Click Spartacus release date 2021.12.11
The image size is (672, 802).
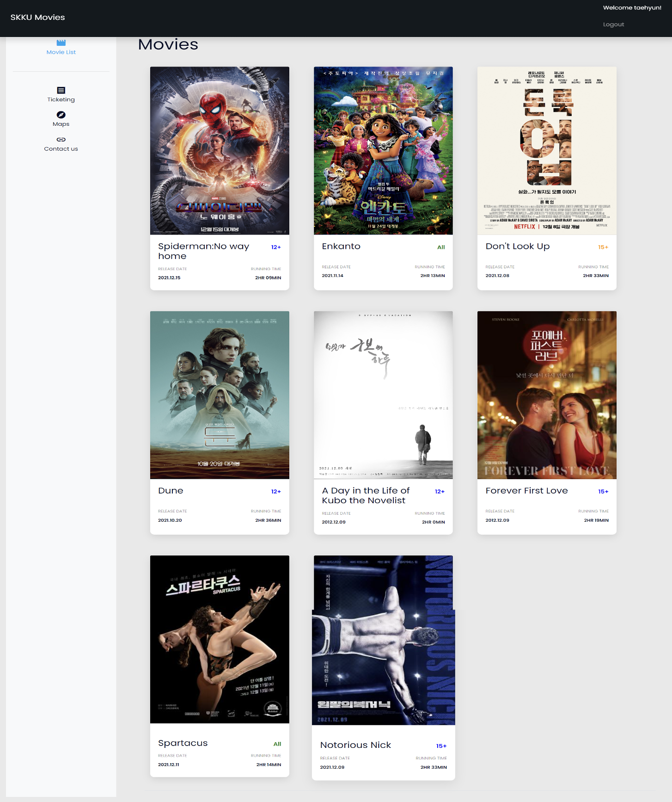pos(169,765)
